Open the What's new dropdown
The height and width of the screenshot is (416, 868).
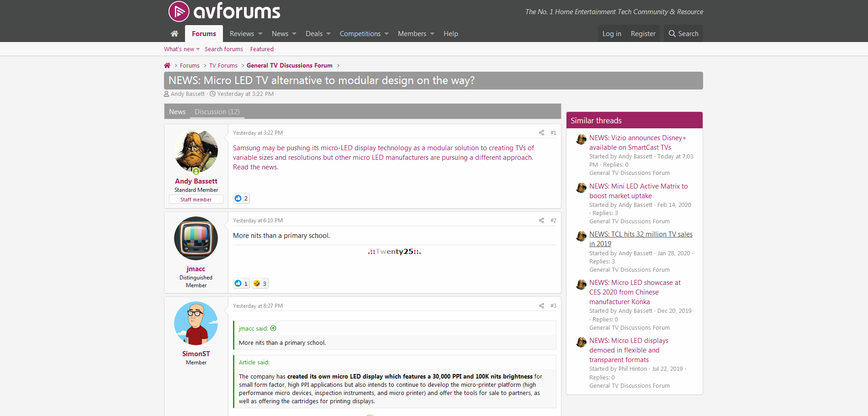click(182, 49)
